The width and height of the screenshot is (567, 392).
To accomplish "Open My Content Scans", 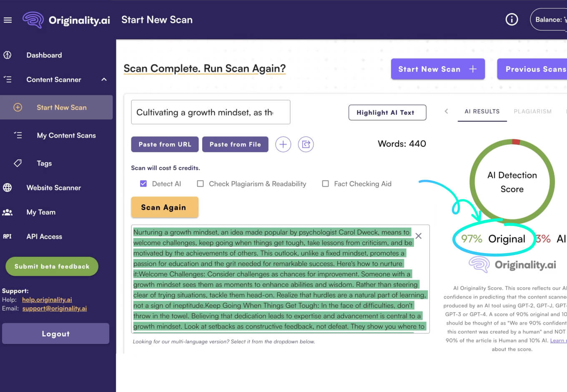I will [x=66, y=136].
